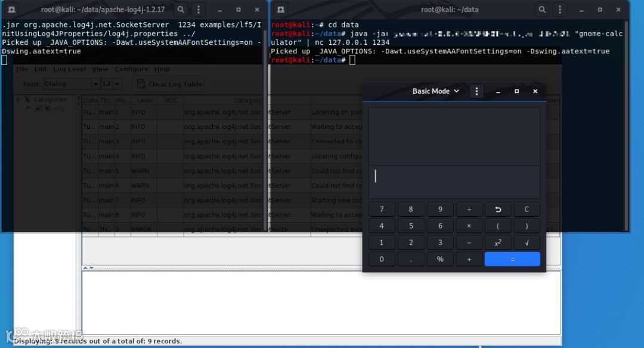Image resolution: width=644 pixels, height=348 pixels.
Task: Expand the Categories tree root
Action: point(18,99)
